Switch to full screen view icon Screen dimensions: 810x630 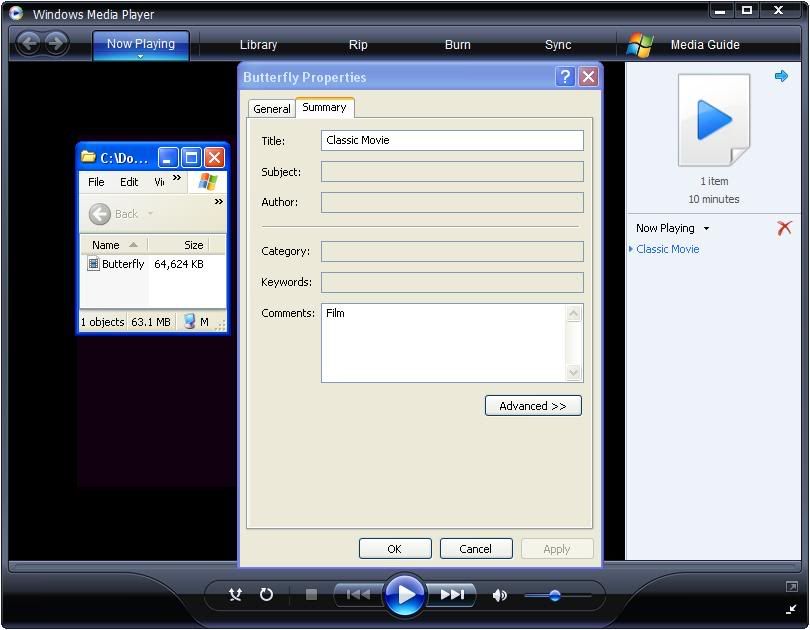[791, 587]
